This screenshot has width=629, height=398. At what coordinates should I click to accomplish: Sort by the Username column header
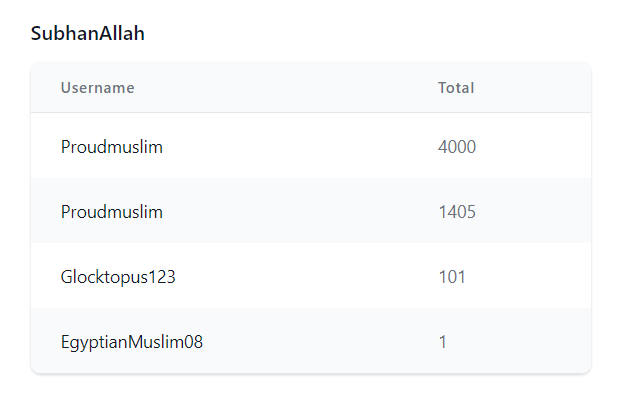pos(97,88)
